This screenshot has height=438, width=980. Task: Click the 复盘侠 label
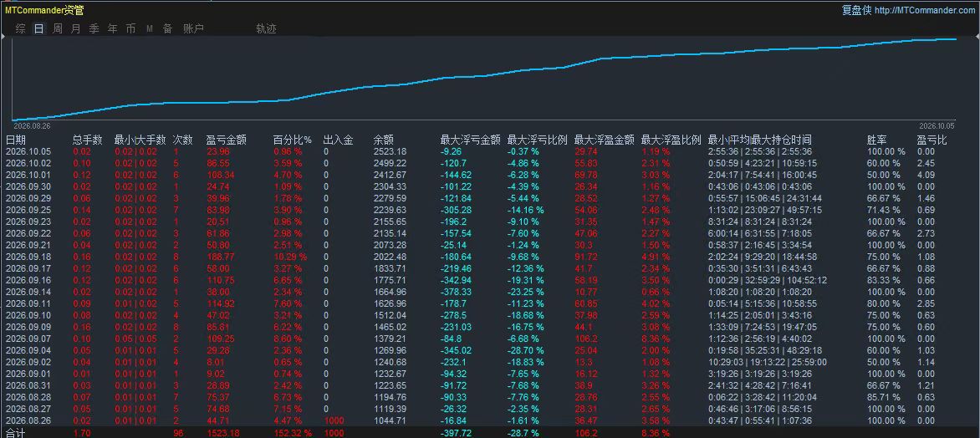[x=856, y=10]
